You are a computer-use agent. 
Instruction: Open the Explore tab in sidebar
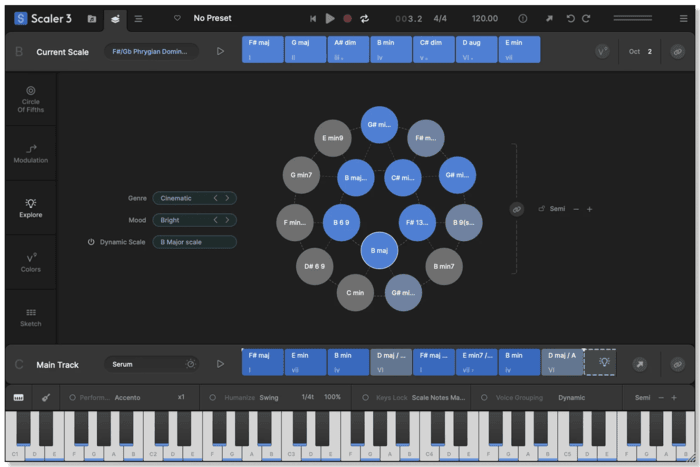pyautogui.click(x=31, y=206)
